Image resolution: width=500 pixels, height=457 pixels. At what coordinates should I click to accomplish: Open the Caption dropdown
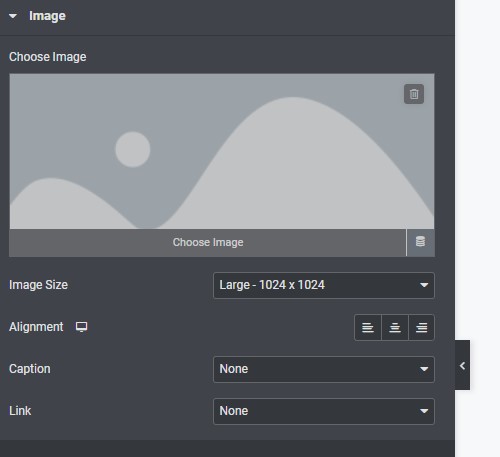click(324, 369)
